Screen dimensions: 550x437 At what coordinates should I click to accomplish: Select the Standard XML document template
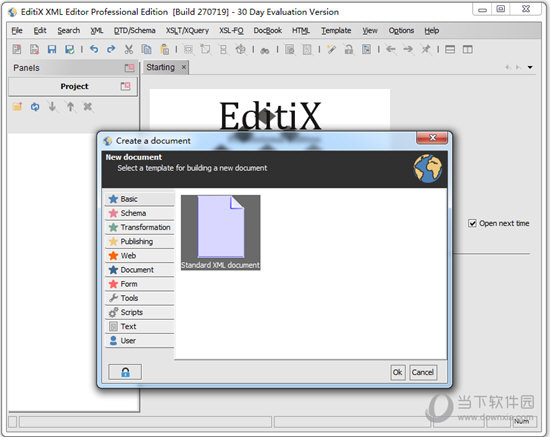221,232
